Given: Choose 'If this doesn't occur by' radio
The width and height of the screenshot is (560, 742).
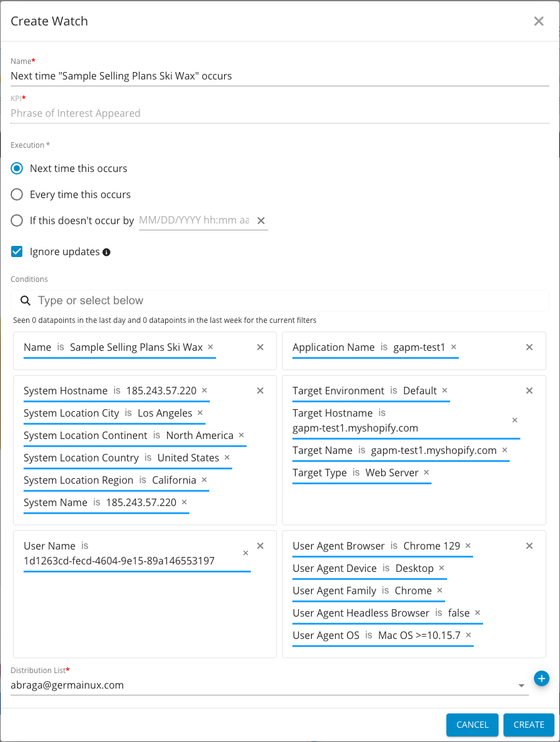Looking at the screenshot, I should pos(17,220).
